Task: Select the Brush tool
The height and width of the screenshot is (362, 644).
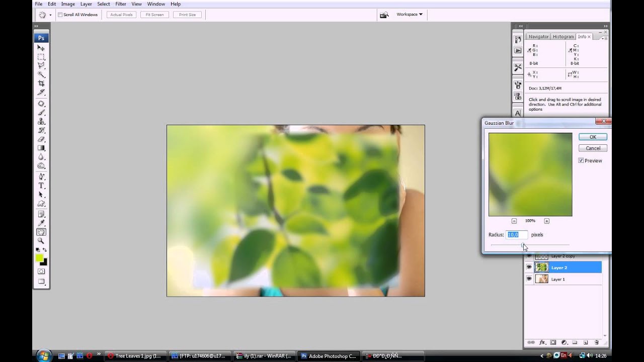Action: [x=41, y=113]
